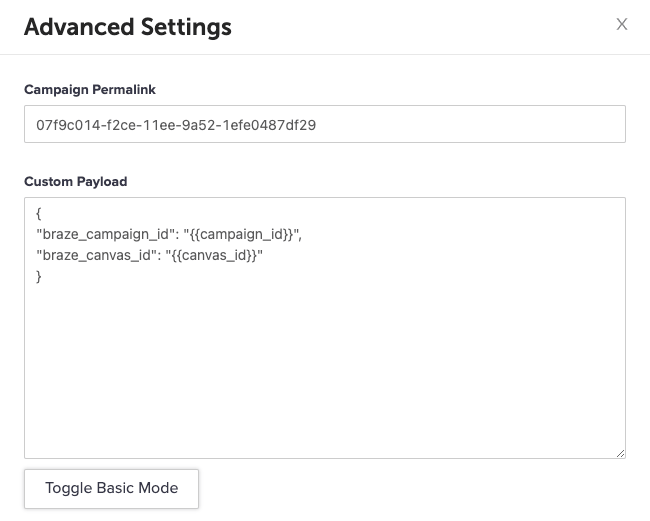Focus the Campaign Permalink input field
This screenshot has width=650, height=521.
tap(325, 125)
